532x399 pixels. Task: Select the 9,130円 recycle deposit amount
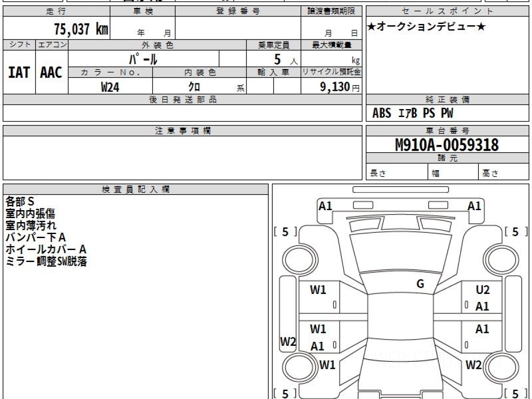tap(340, 87)
